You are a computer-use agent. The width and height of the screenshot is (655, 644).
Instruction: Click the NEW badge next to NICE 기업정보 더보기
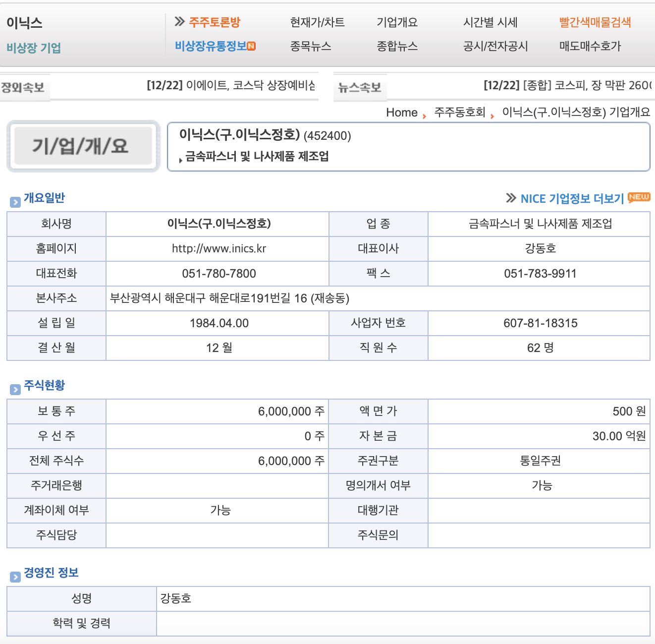tap(640, 197)
